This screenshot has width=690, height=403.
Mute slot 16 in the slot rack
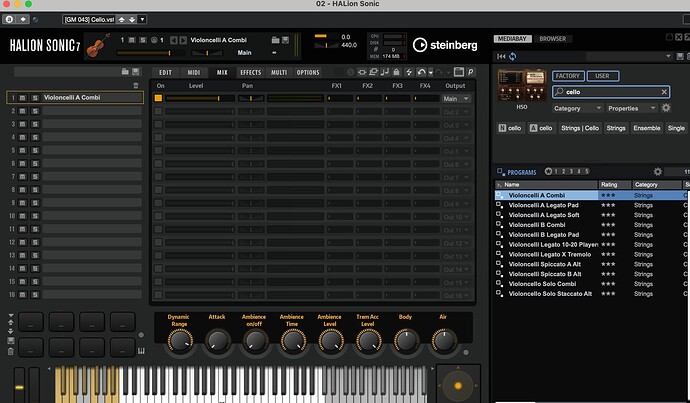tap(22, 295)
